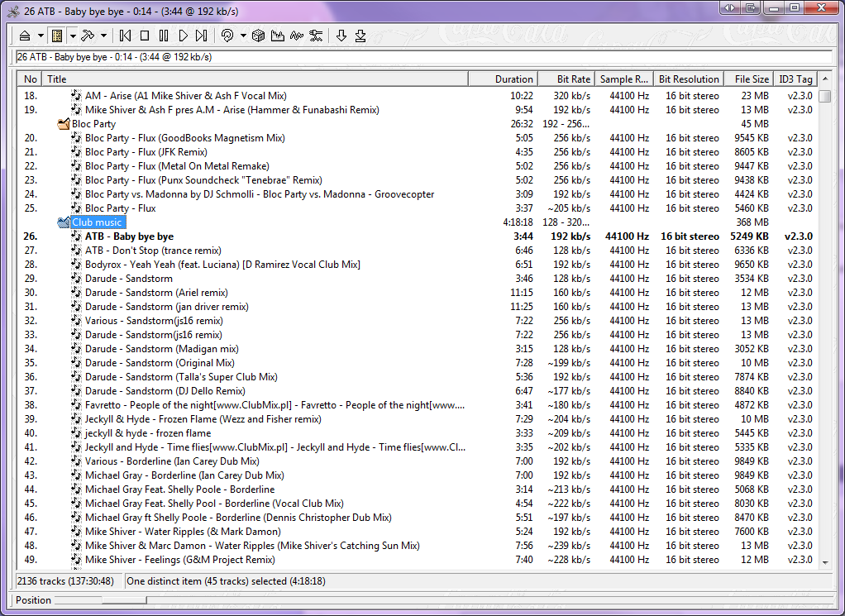
Task: Click the down-arrow-to-tray toolbar icon
Action: coord(360,36)
